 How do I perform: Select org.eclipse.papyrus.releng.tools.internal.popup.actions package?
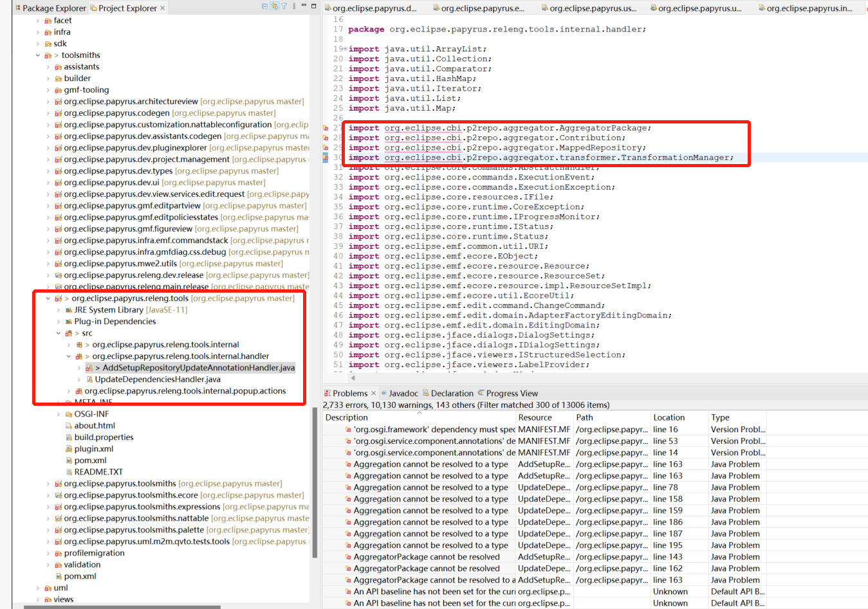pyautogui.click(x=185, y=391)
